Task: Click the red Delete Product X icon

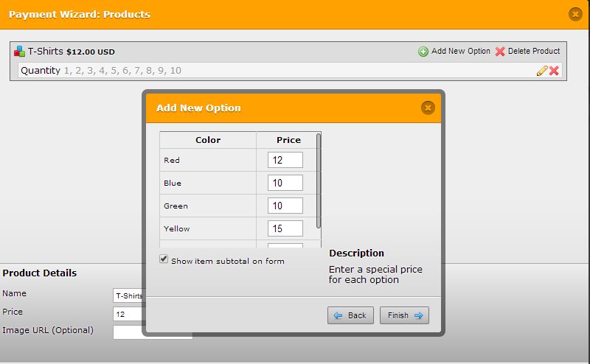Action: 500,52
